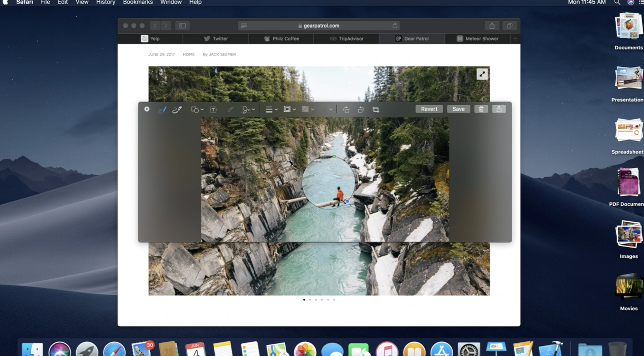Viewport: 644px width, 356px height.
Task: Click blue loupe resize handle
Action: pos(347,201)
